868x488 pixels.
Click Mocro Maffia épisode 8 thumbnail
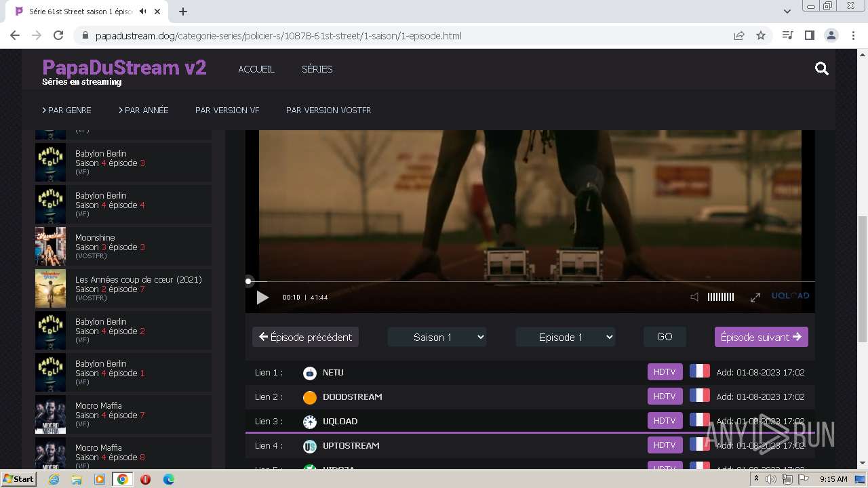[50, 453]
